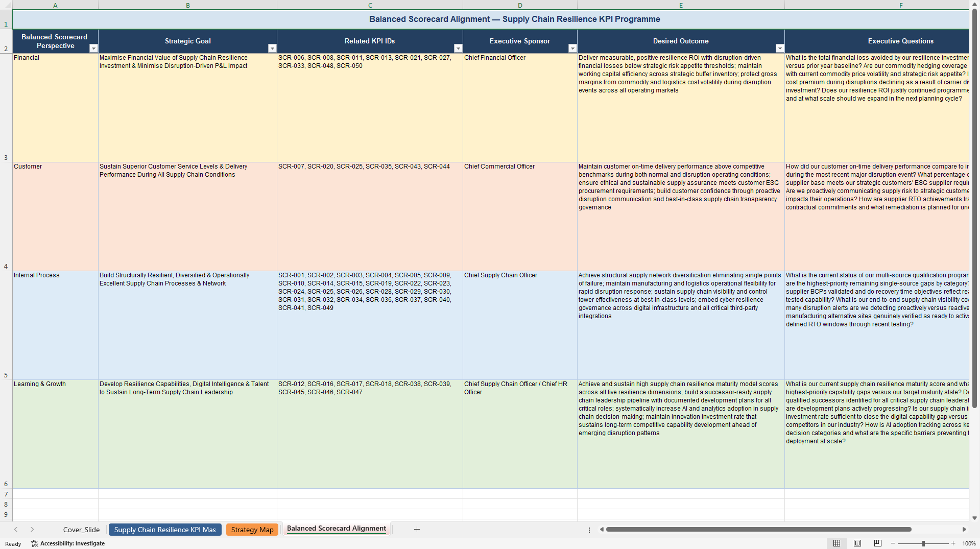Viewport: 980px width, 549px height.
Task: Select KPI IDs cell starting SCR-006
Action: click(x=370, y=108)
